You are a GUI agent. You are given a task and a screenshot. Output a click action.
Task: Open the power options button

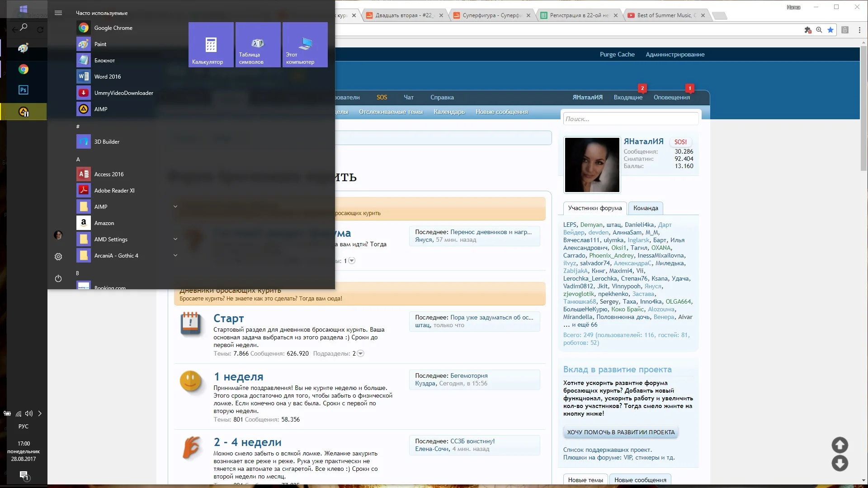pyautogui.click(x=58, y=279)
